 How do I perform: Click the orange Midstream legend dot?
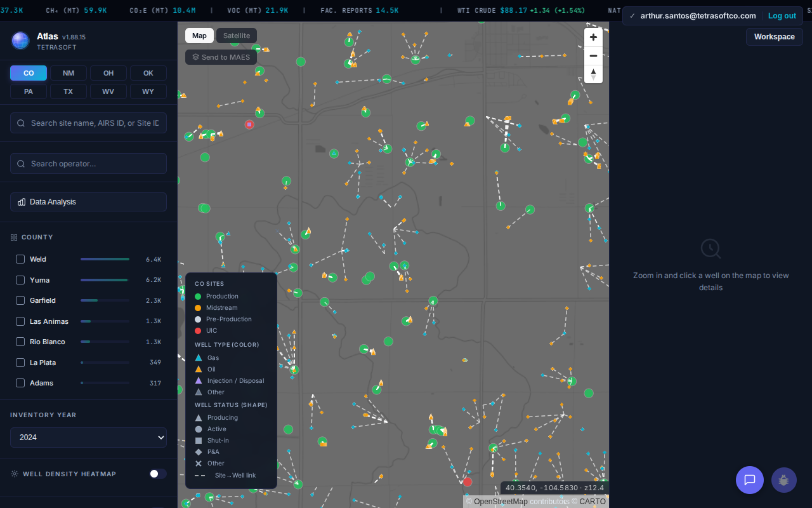tap(198, 308)
